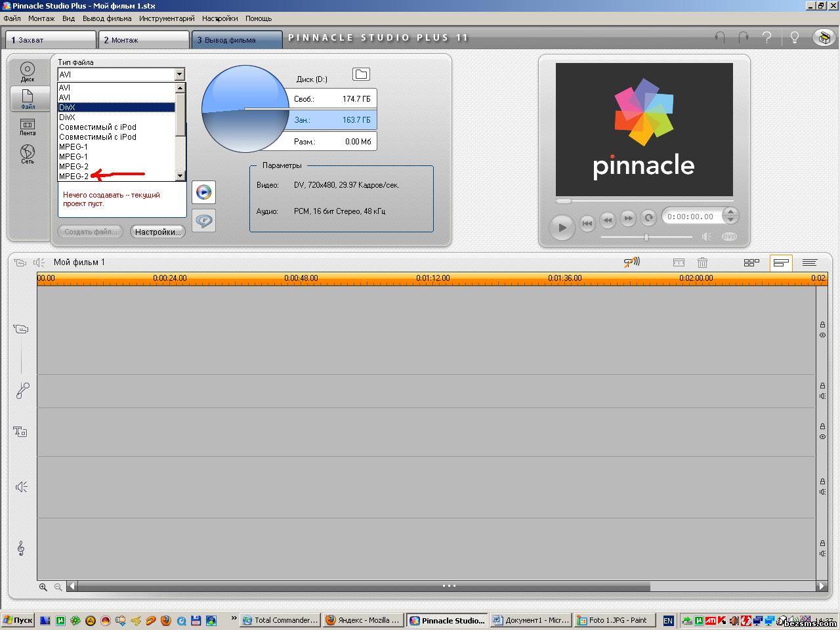This screenshot has width=840, height=630.
Task: Click the Redo arrow icon
Action: (x=743, y=37)
